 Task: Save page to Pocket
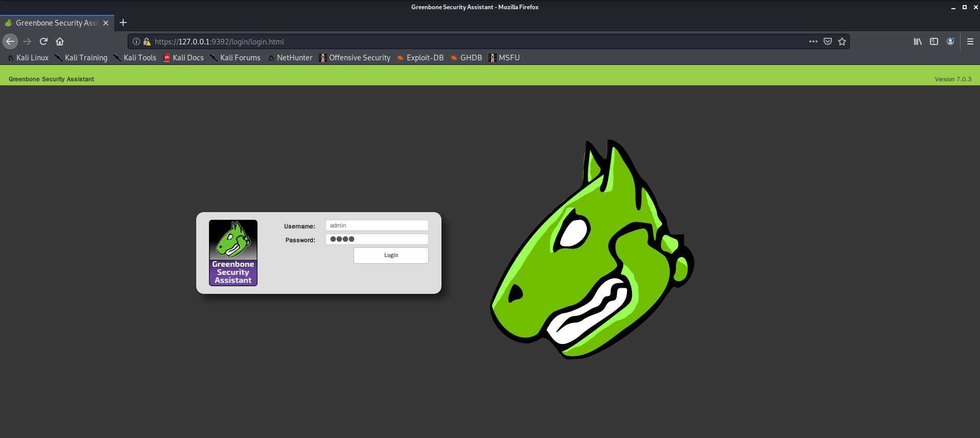[828, 41]
